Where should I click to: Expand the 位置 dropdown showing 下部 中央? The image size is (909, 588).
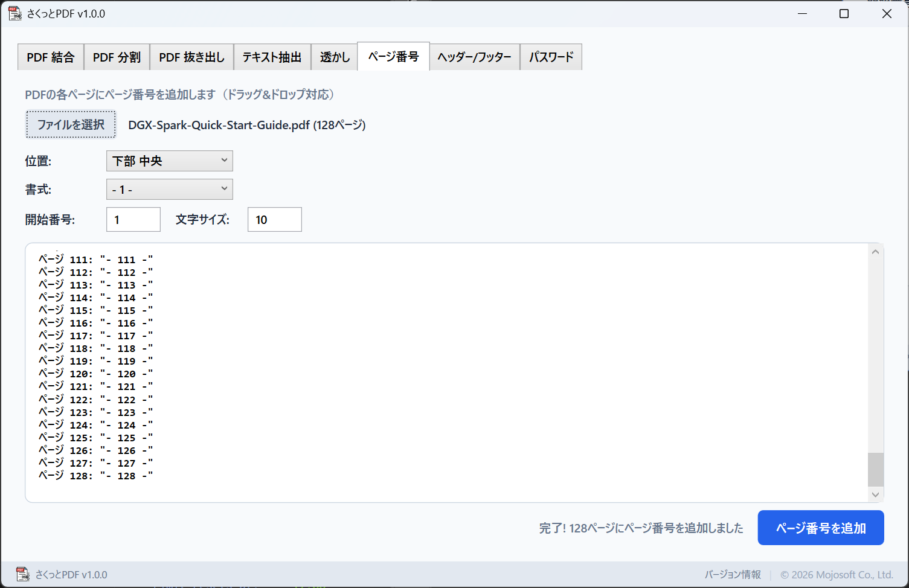click(170, 161)
